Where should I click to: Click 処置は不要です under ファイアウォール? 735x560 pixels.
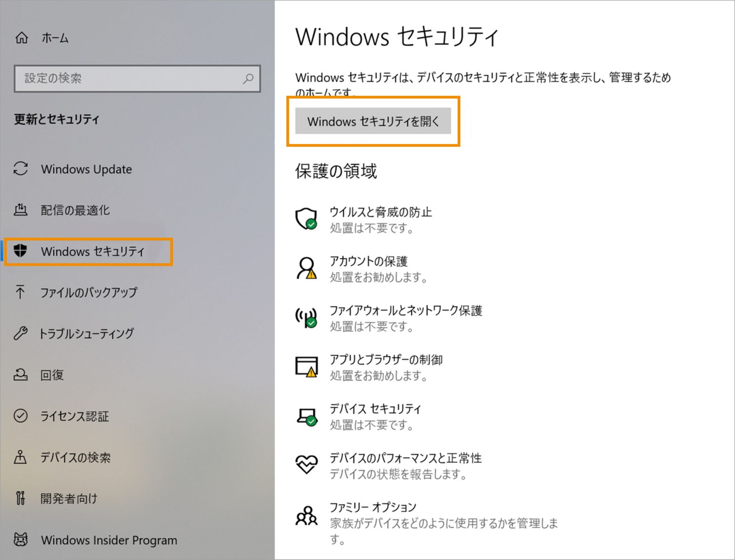click(372, 327)
